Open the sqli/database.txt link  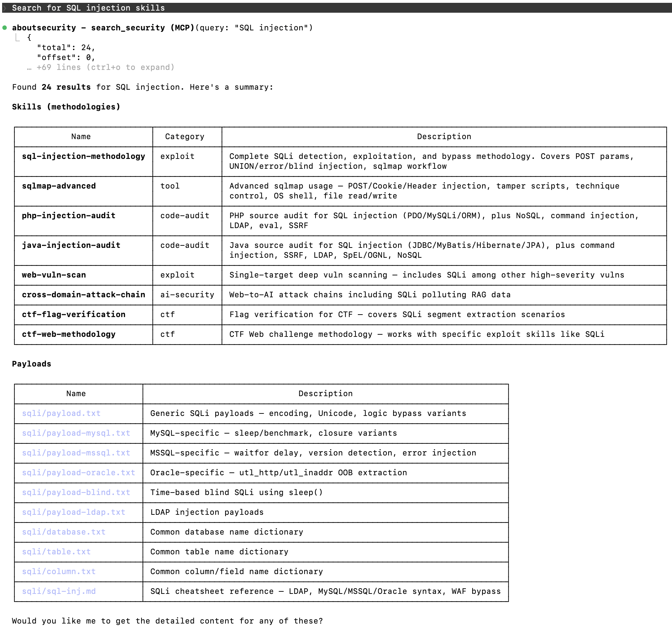point(64,532)
